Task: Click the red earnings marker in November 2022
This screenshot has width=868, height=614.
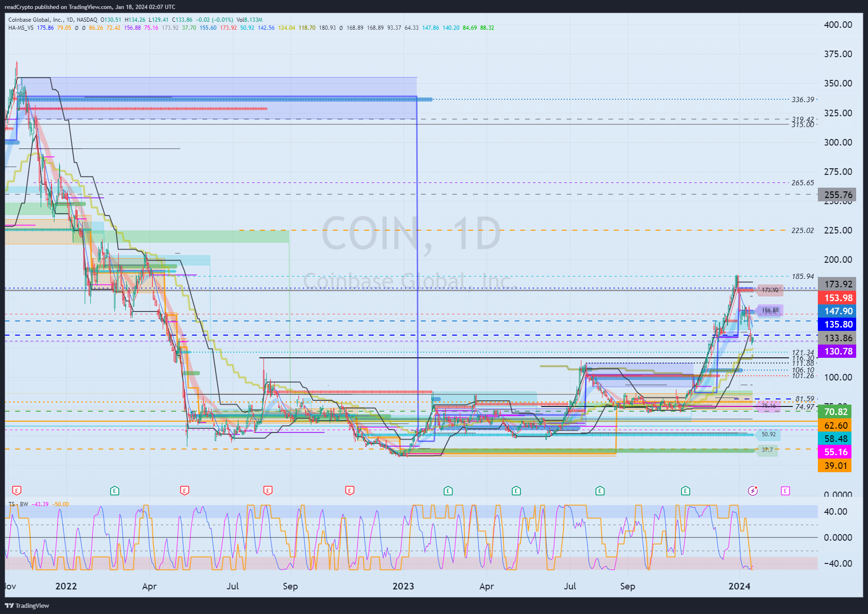Action: click(x=350, y=491)
